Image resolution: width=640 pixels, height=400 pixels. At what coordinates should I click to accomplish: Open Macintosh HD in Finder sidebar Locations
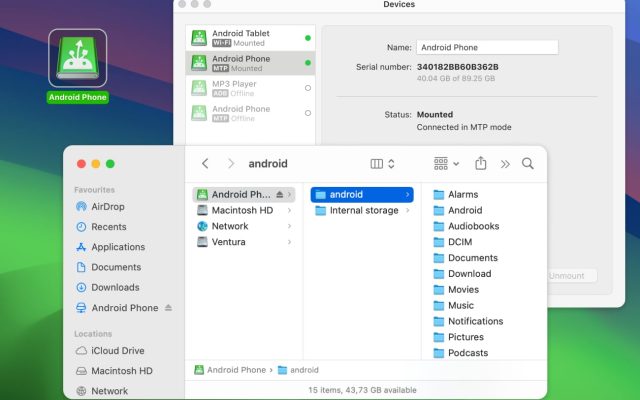point(114,371)
